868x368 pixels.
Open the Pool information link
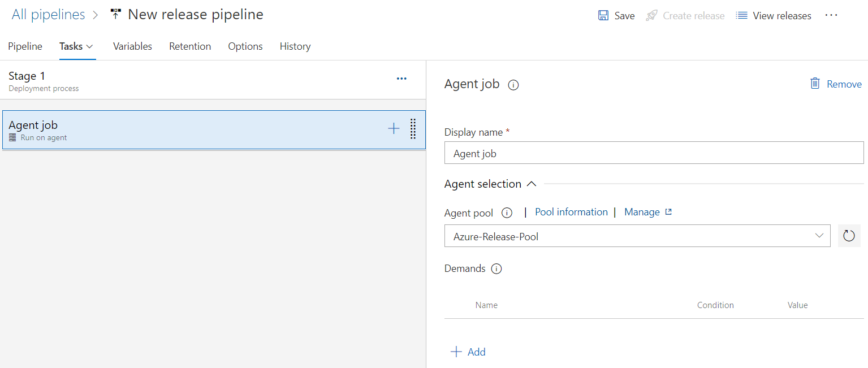click(571, 212)
